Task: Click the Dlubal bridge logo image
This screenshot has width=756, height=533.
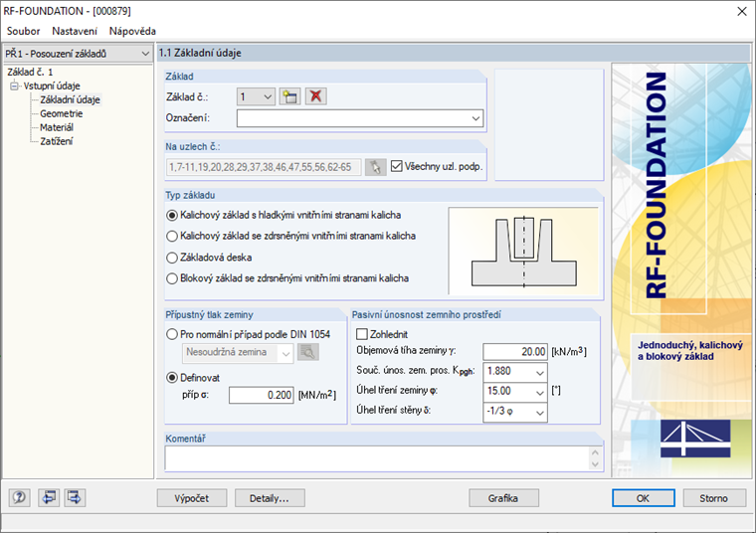Action: (695, 439)
